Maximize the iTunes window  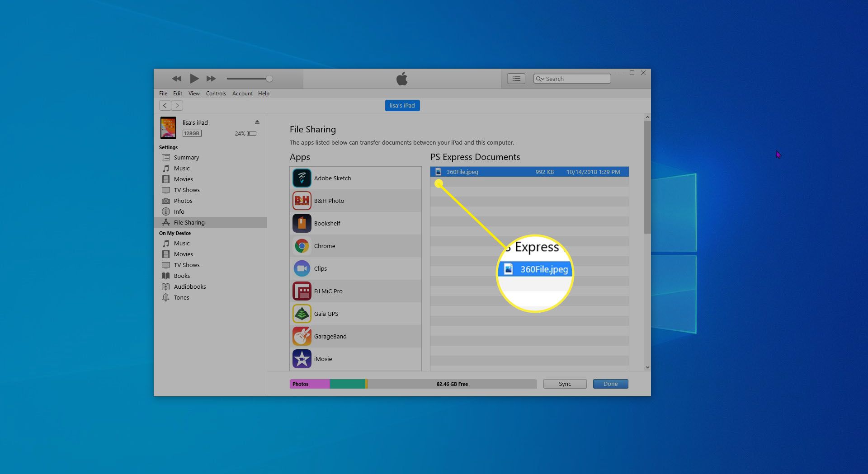click(x=632, y=73)
